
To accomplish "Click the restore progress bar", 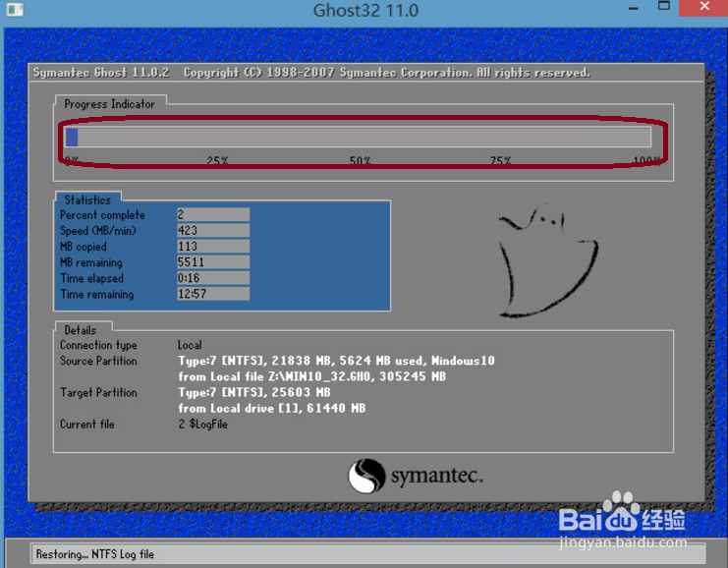I will [358, 138].
